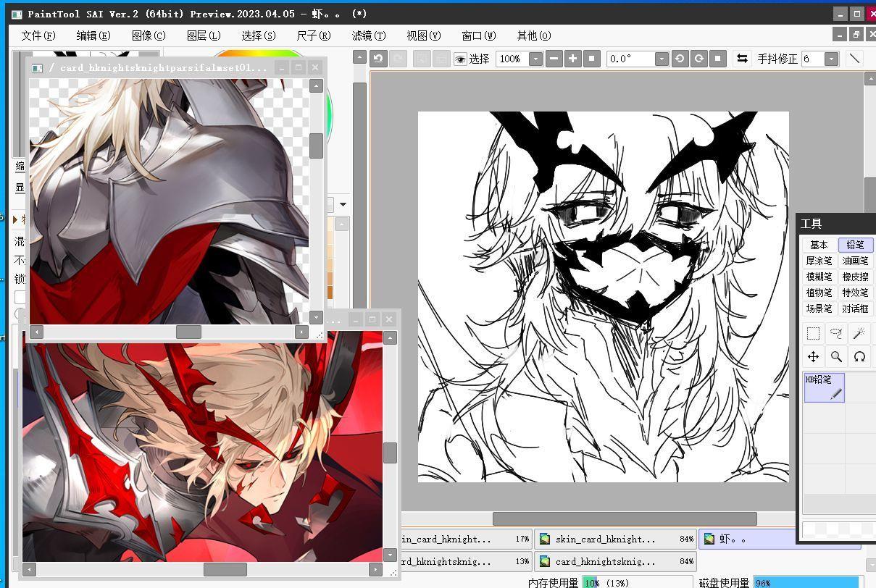
Task: Switch to the 橡皮擦 tool group
Action: [x=855, y=277]
